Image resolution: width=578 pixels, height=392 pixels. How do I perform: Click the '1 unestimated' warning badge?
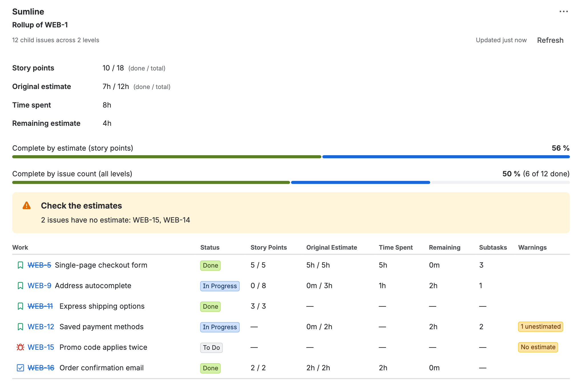click(541, 327)
